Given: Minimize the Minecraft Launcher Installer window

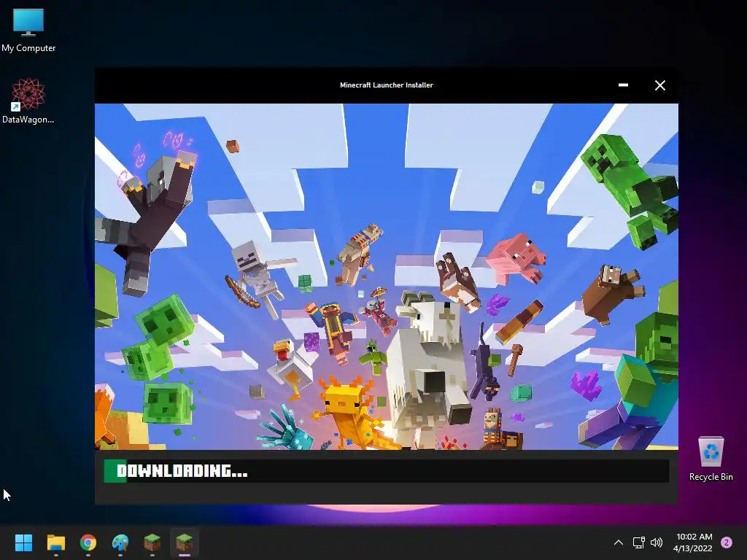Looking at the screenshot, I should [x=623, y=85].
